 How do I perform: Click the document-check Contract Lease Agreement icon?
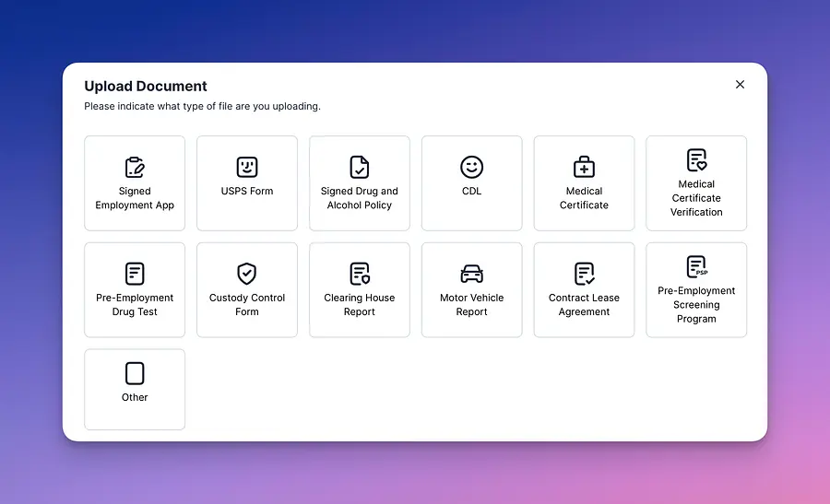point(585,274)
